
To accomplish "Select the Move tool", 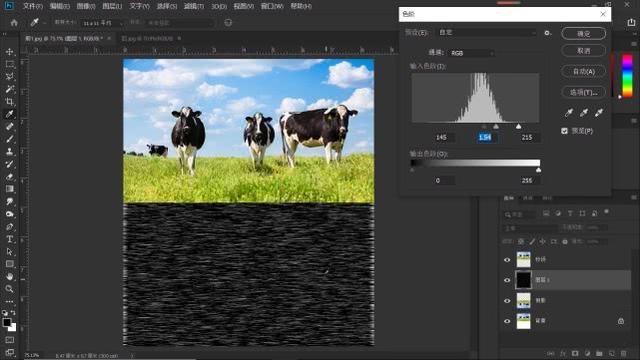I will (x=9, y=52).
